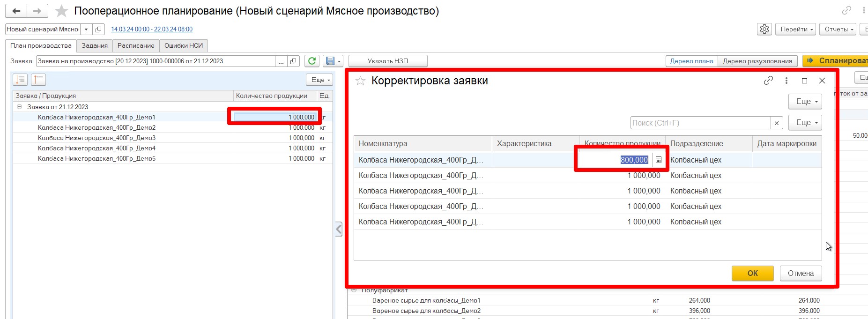
Task: Click the green refresh icon
Action: (x=312, y=61)
